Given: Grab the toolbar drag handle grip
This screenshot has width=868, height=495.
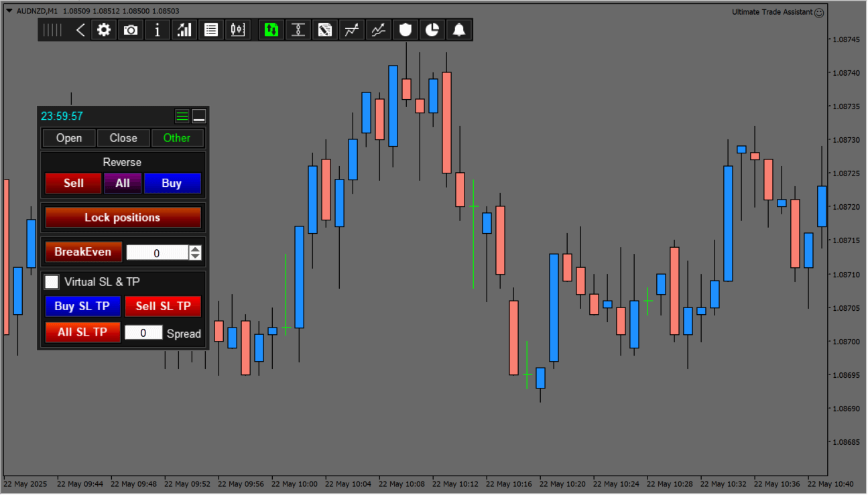Looking at the screenshot, I should [x=52, y=30].
